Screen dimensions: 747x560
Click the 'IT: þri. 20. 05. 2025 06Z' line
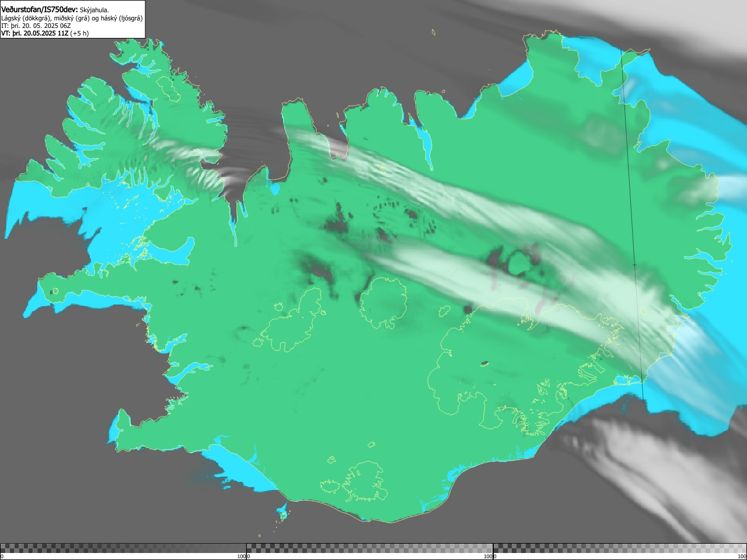point(36,26)
